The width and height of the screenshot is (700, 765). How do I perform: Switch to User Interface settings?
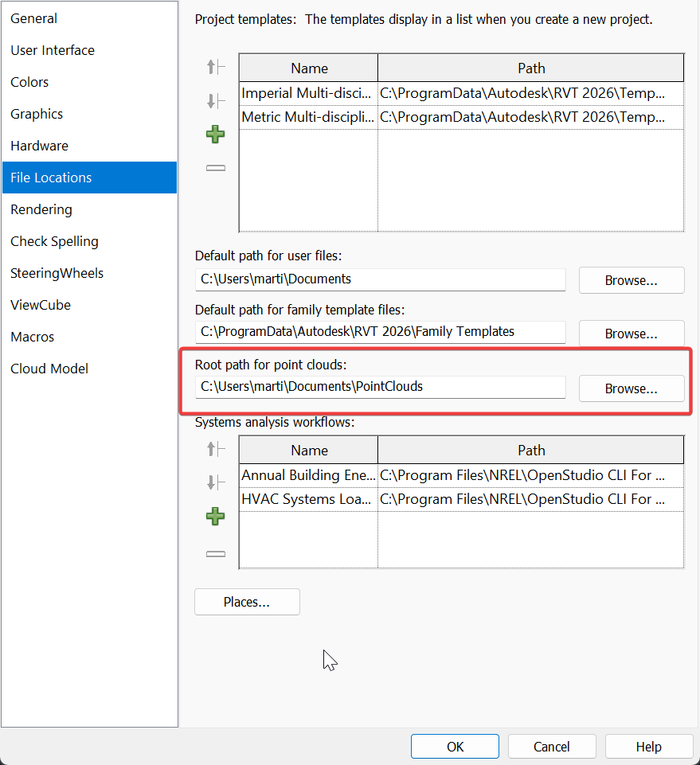pyautogui.click(x=89, y=50)
